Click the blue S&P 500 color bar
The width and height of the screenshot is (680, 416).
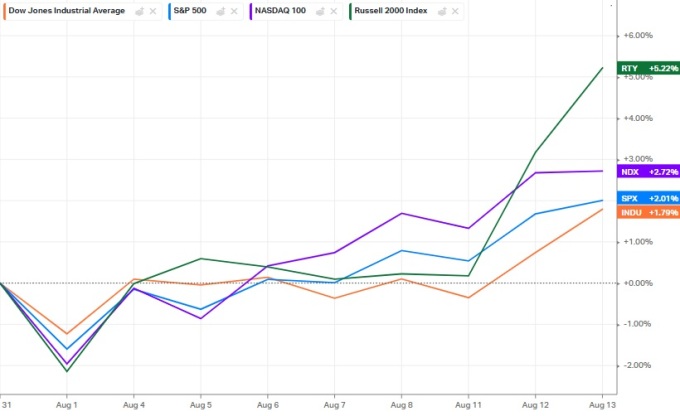click(170, 11)
